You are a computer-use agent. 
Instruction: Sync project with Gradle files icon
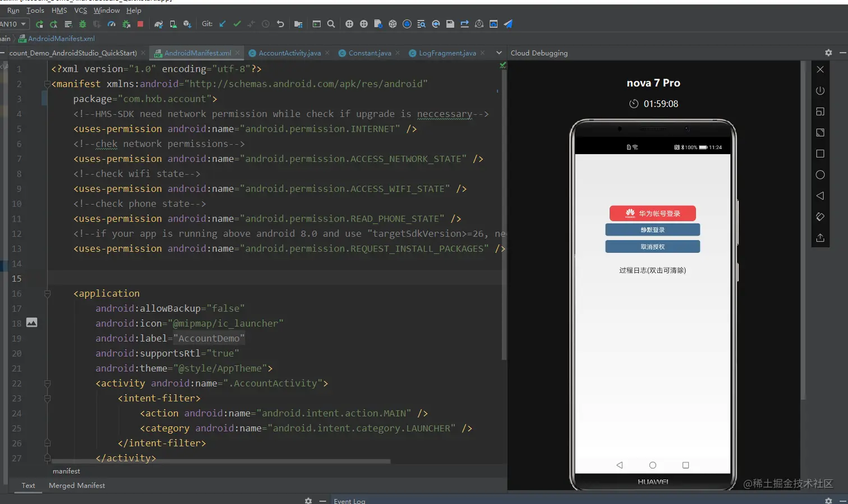pyautogui.click(x=159, y=24)
